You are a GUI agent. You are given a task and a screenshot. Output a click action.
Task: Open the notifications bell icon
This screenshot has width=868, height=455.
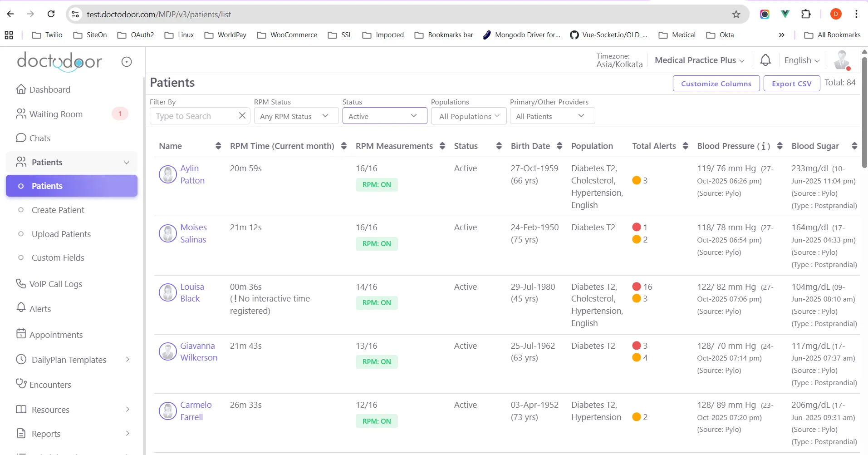click(x=765, y=60)
